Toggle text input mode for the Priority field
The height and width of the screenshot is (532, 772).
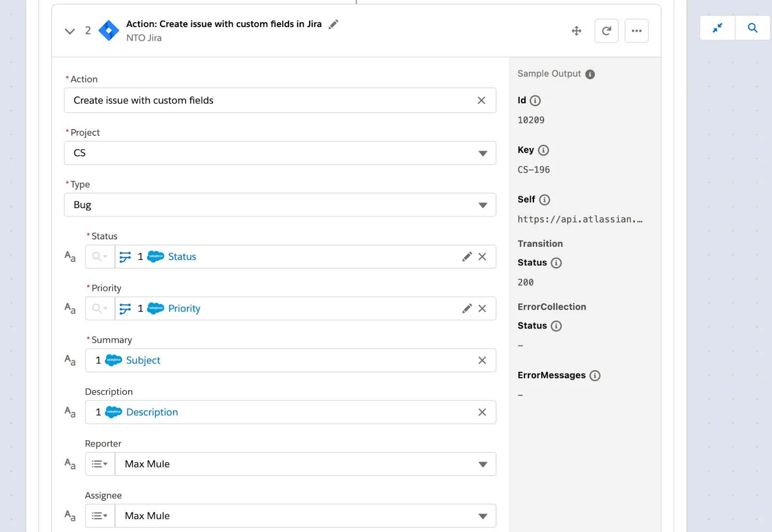click(69, 308)
